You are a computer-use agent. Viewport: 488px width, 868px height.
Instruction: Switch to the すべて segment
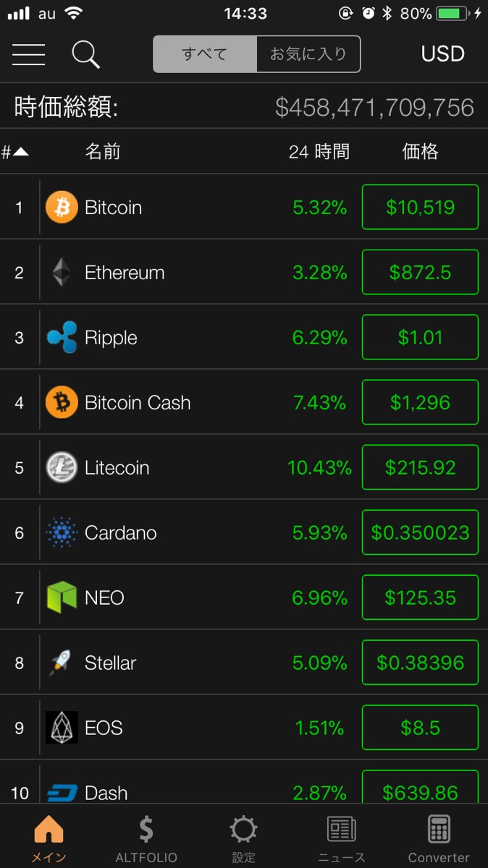tap(205, 54)
